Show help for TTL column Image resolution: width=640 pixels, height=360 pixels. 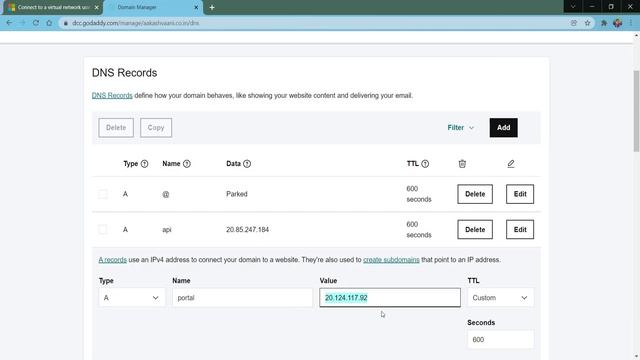[x=425, y=164]
